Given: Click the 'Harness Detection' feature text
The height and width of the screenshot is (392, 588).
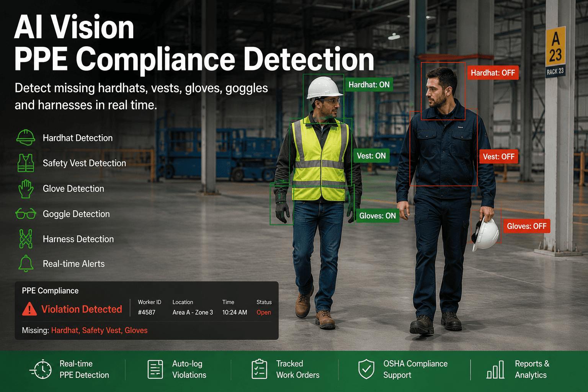Looking at the screenshot, I should click(x=78, y=239).
